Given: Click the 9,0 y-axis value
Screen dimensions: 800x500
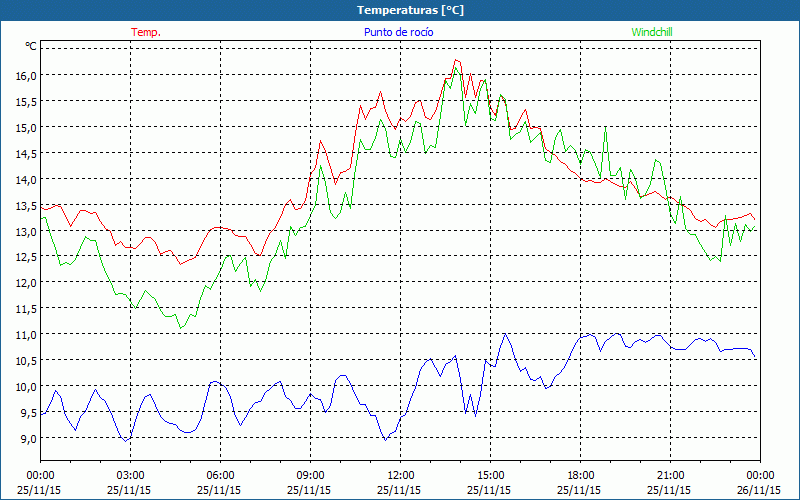Looking at the screenshot, I should (x=27, y=438).
